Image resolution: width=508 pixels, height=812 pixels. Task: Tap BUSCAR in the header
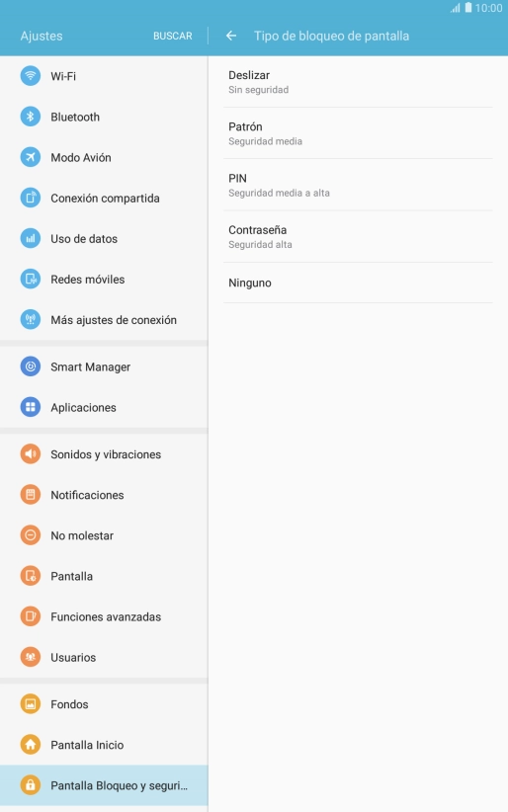(x=173, y=36)
